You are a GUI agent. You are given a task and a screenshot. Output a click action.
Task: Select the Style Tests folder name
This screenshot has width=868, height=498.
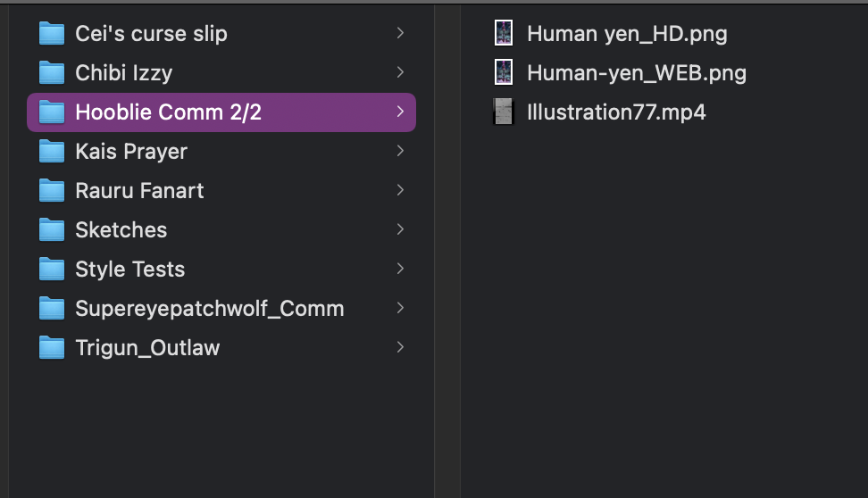click(129, 270)
